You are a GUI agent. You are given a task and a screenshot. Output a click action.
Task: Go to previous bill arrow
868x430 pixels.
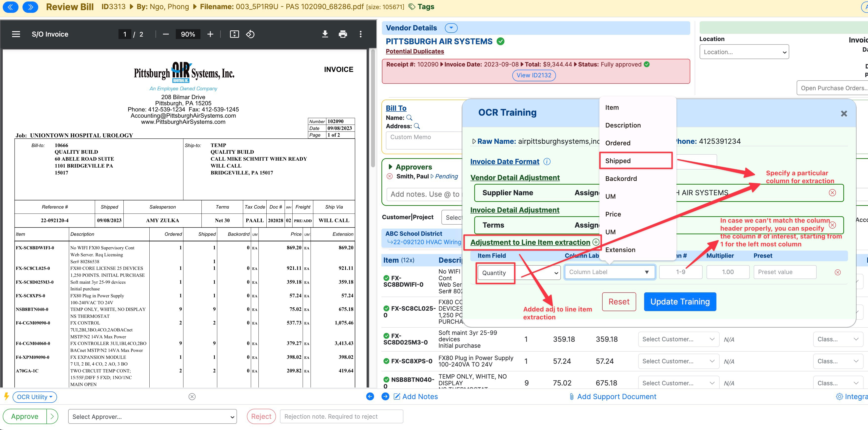coord(10,7)
